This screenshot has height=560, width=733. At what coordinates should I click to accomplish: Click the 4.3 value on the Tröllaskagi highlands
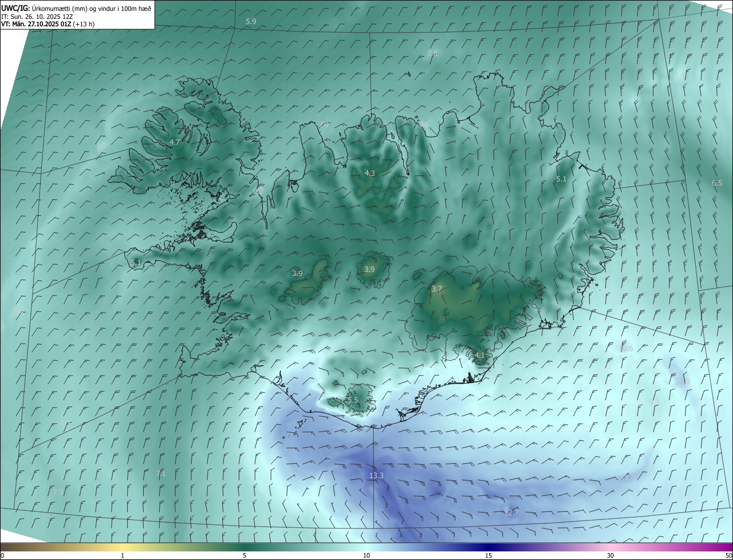point(370,173)
